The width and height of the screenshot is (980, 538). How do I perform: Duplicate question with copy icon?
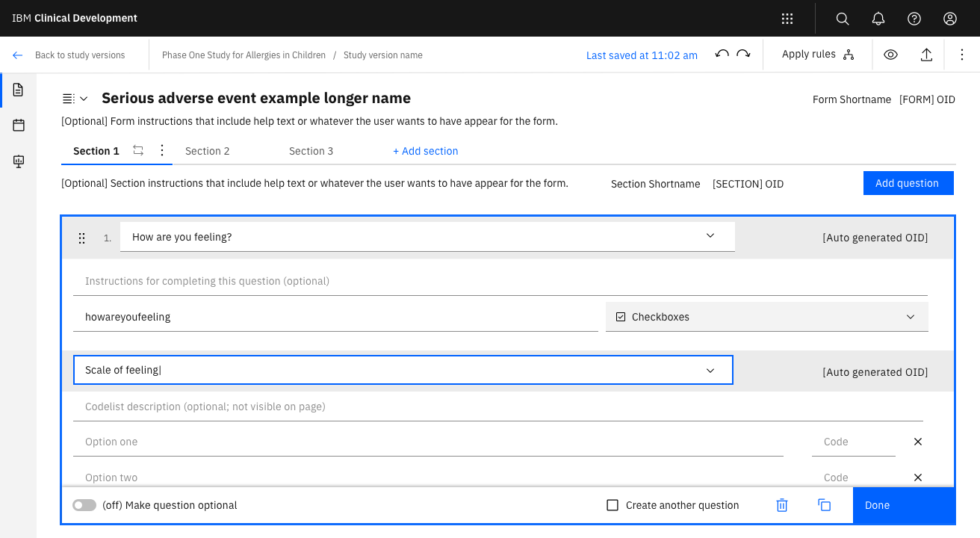pos(825,505)
